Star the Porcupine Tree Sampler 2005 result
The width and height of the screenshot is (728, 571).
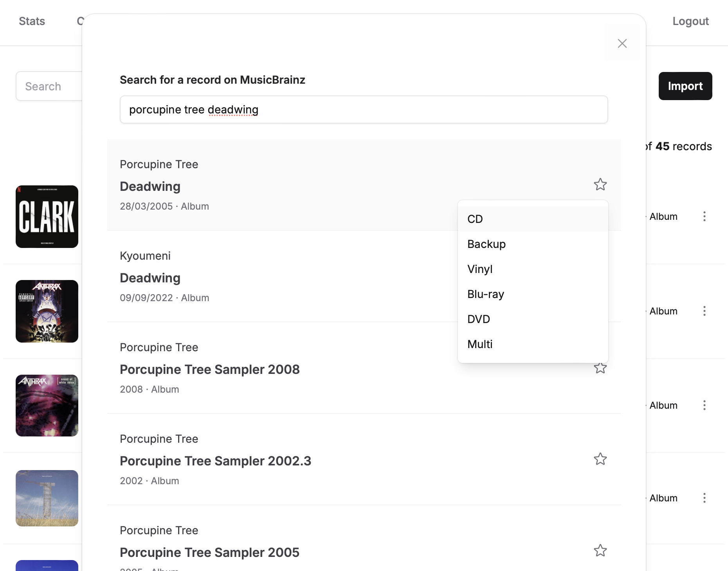[600, 550]
